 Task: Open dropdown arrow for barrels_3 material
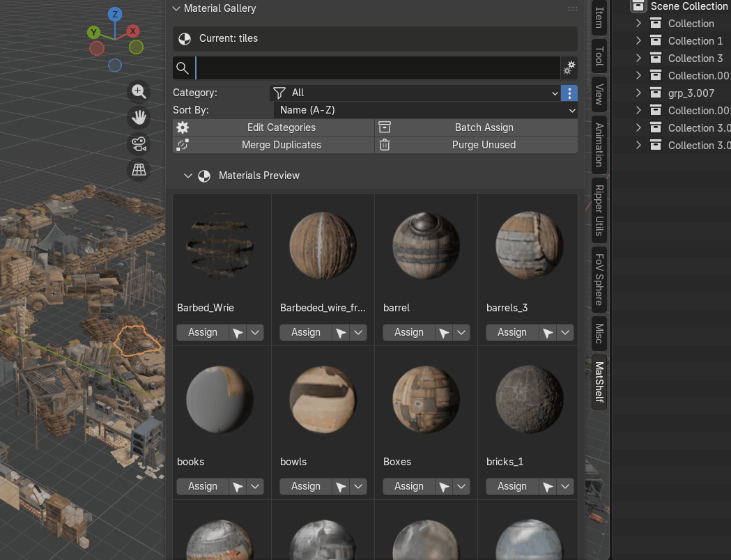[565, 333]
